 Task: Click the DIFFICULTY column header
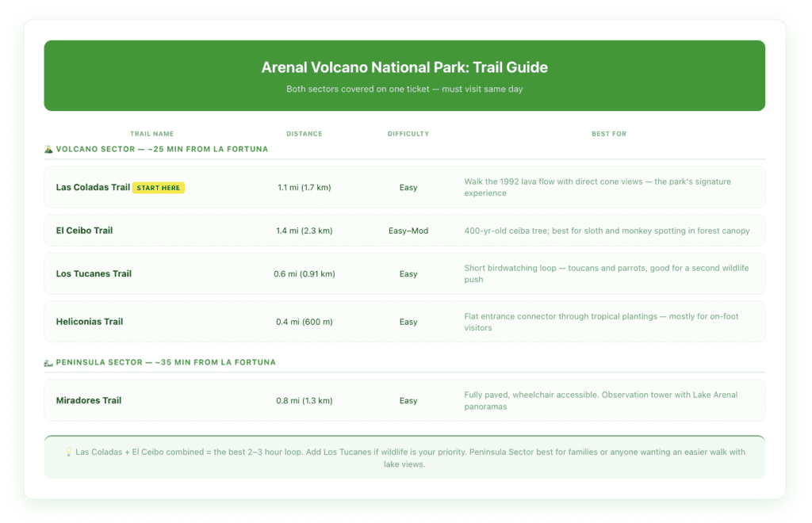[x=408, y=133]
